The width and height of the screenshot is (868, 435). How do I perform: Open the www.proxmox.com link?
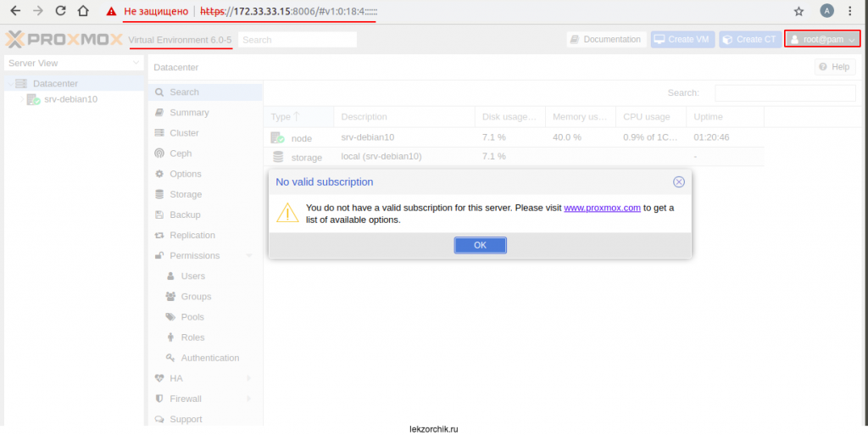603,208
